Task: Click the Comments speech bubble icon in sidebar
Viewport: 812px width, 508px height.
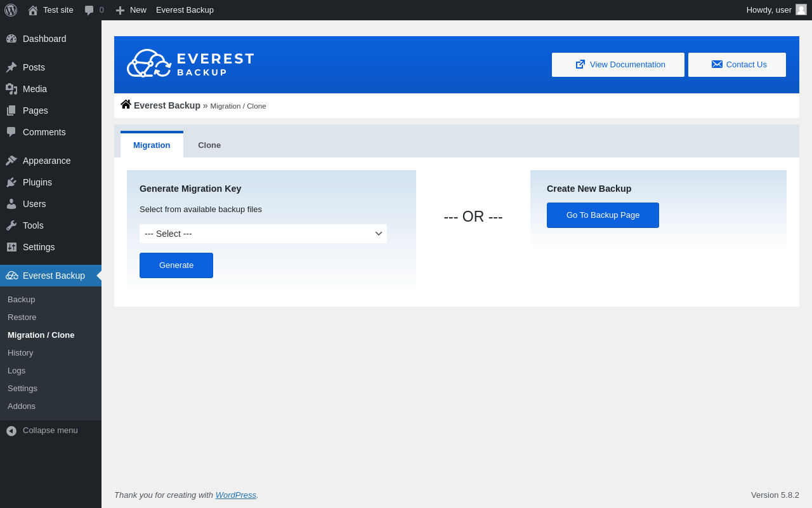Action: click(11, 132)
